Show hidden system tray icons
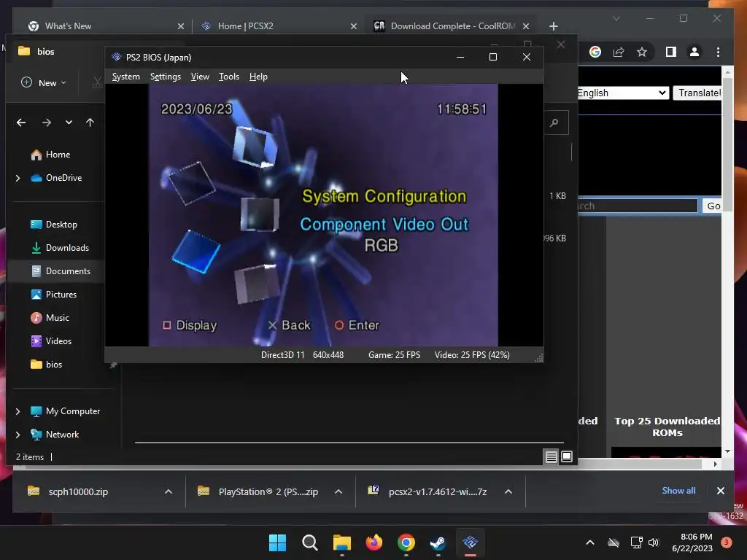Viewport: 747px width, 560px height. [589, 542]
